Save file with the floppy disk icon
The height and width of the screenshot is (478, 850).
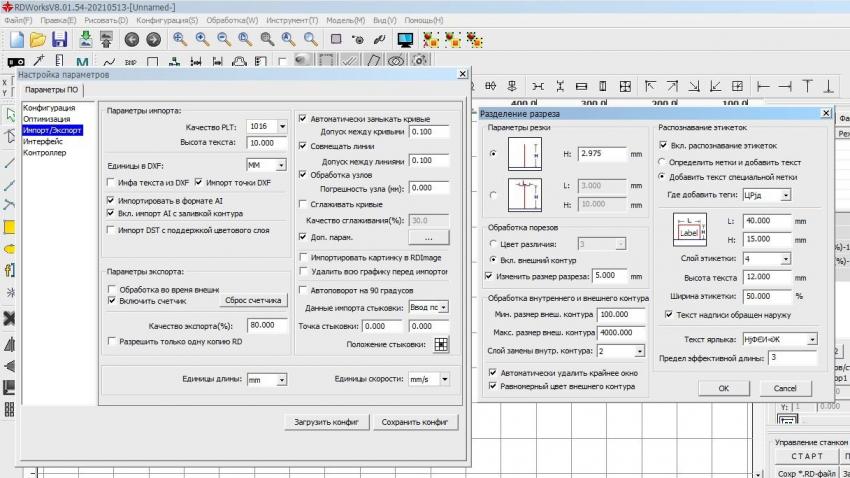[x=60, y=39]
